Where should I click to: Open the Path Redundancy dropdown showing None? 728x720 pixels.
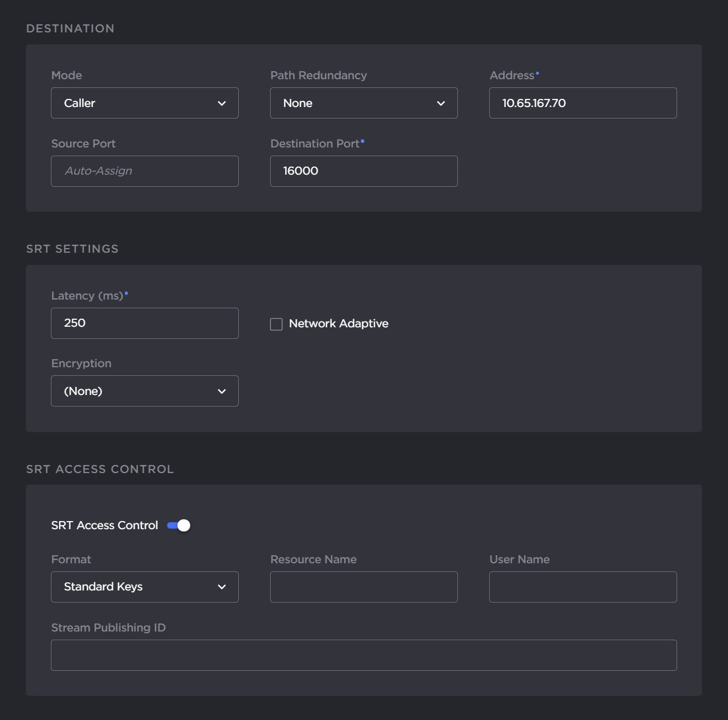point(364,103)
